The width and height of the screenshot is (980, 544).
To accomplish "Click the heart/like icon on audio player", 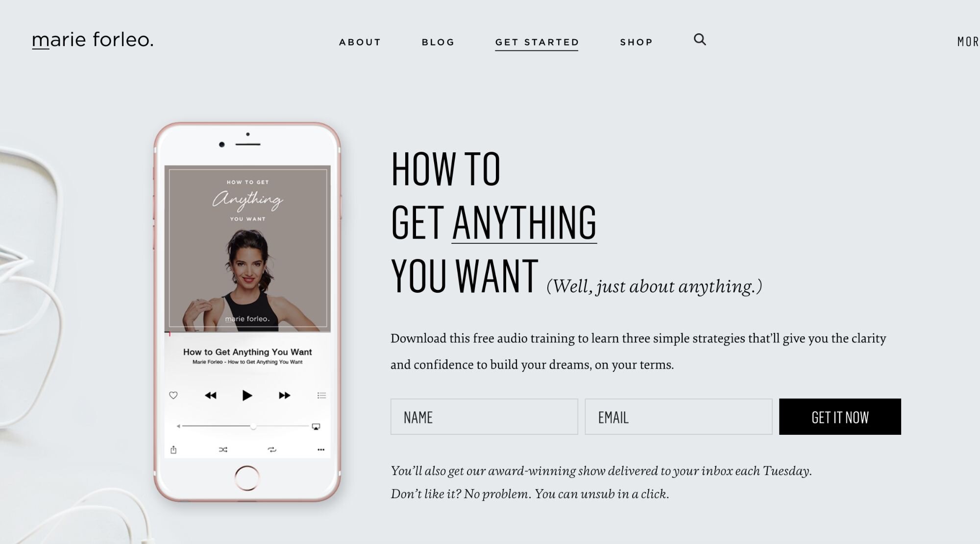I will (173, 395).
